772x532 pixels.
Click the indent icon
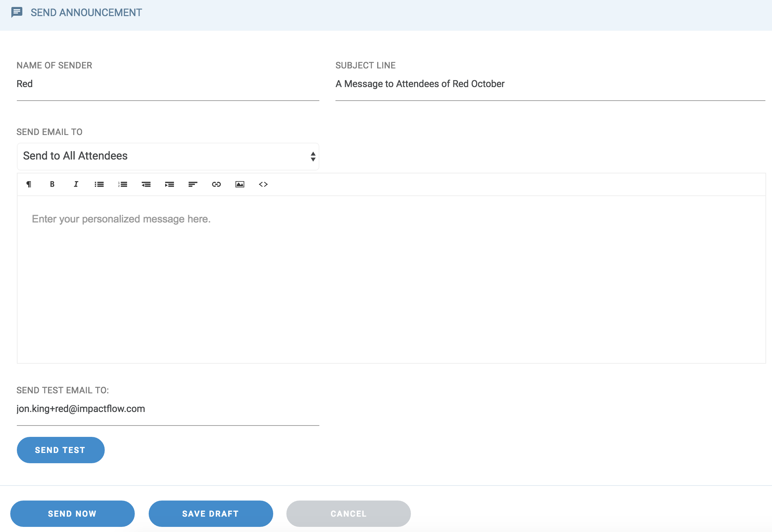170,184
